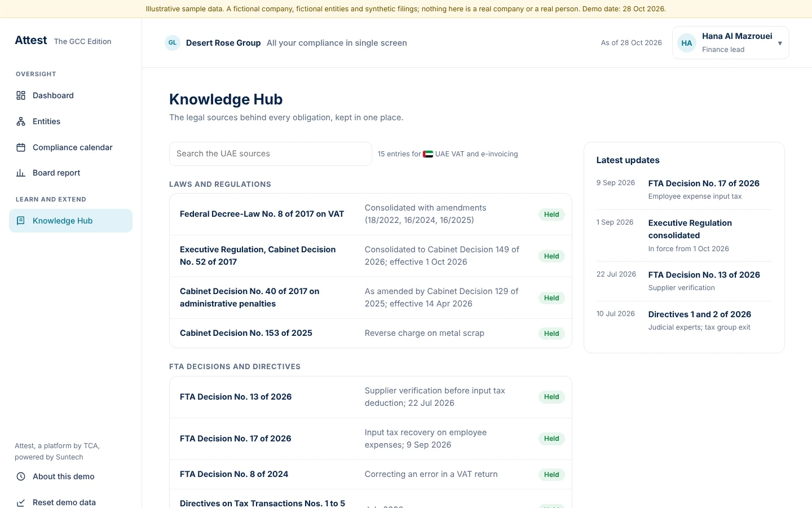
Task: Click 'Laws and Regulations' section heading
Action: tap(220, 185)
